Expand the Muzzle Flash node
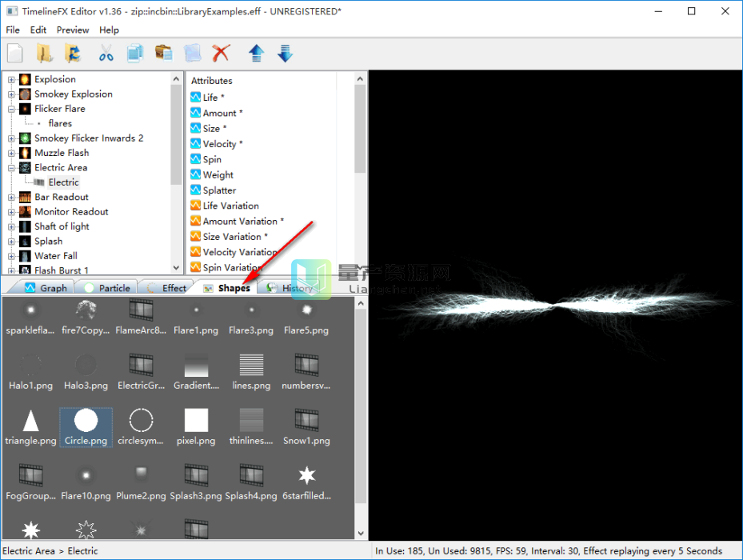 point(11,153)
